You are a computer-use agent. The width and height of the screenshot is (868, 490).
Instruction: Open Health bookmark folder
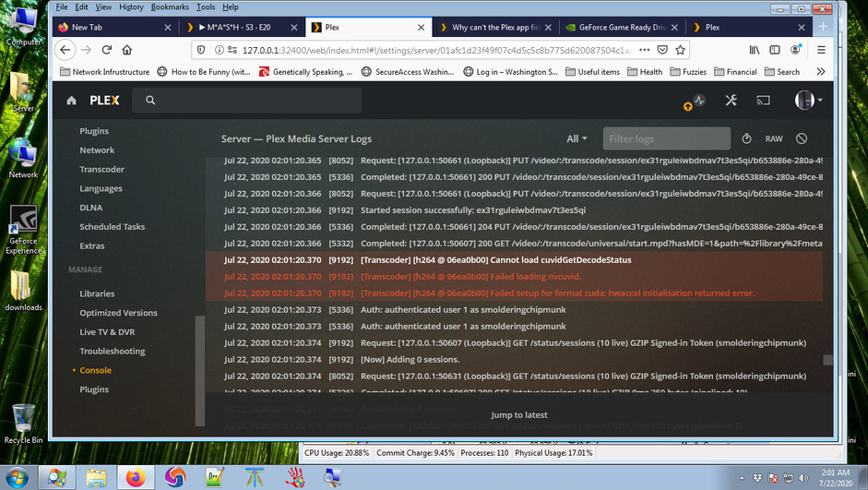point(645,71)
